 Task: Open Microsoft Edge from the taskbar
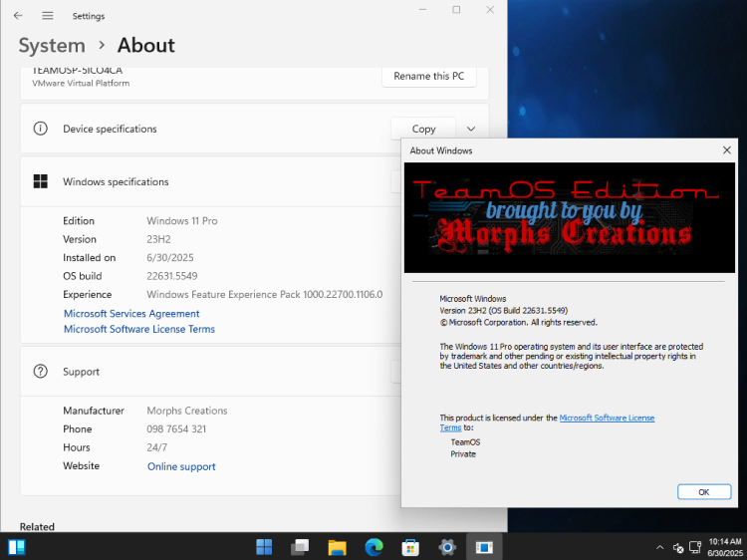[373, 547]
